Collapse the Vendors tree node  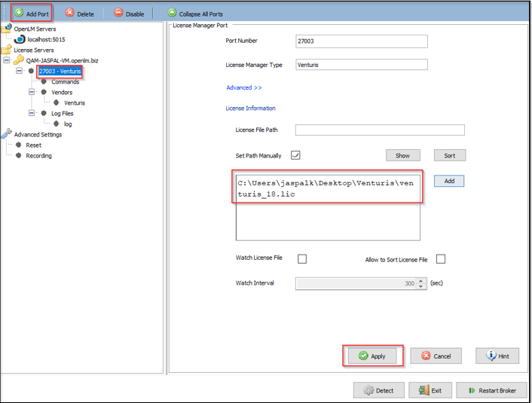[x=32, y=92]
